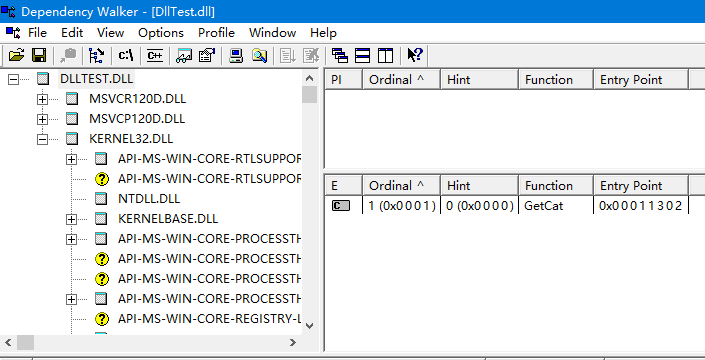The width and height of the screenshot is (705, 360).
Task: Collapse the DLLTEST.DLL root node
Action: (x=13, y=80)
